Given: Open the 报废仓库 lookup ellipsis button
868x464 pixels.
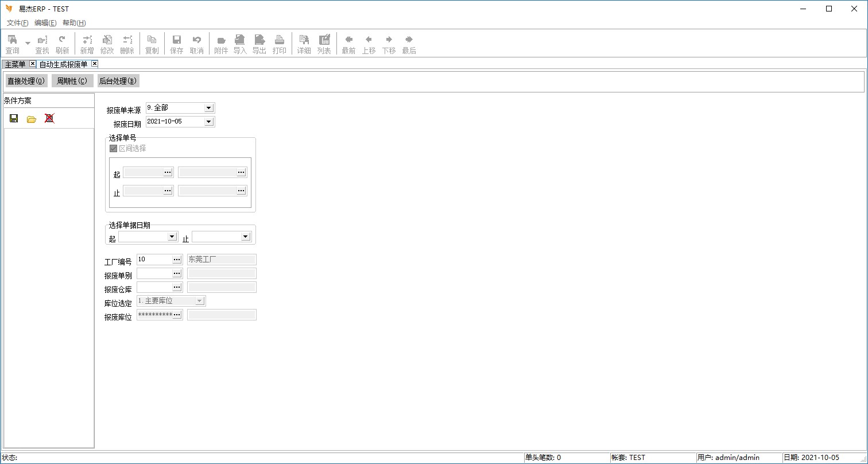Looking at the screenshot, I should click(x=177, y=287).
